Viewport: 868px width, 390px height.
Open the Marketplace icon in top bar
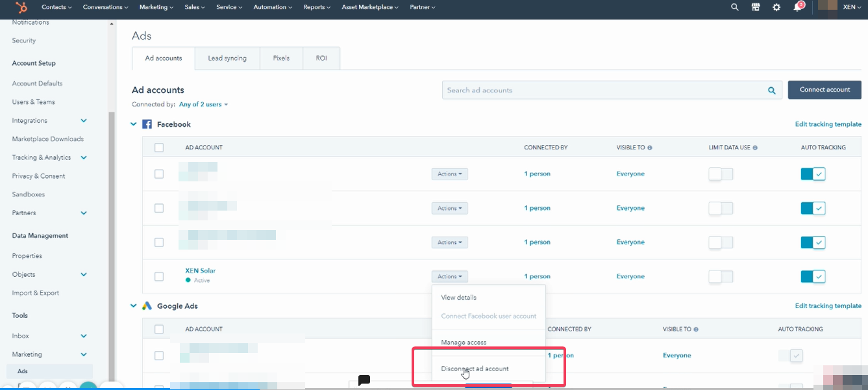(756, 7)
